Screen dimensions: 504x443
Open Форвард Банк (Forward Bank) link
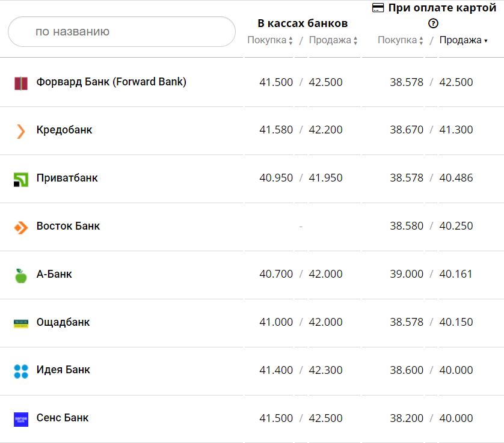(111, 82)
